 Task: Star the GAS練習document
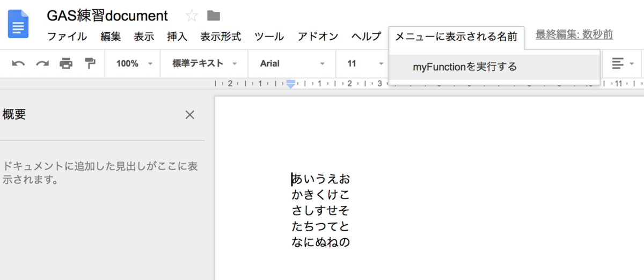coord(192,16)
